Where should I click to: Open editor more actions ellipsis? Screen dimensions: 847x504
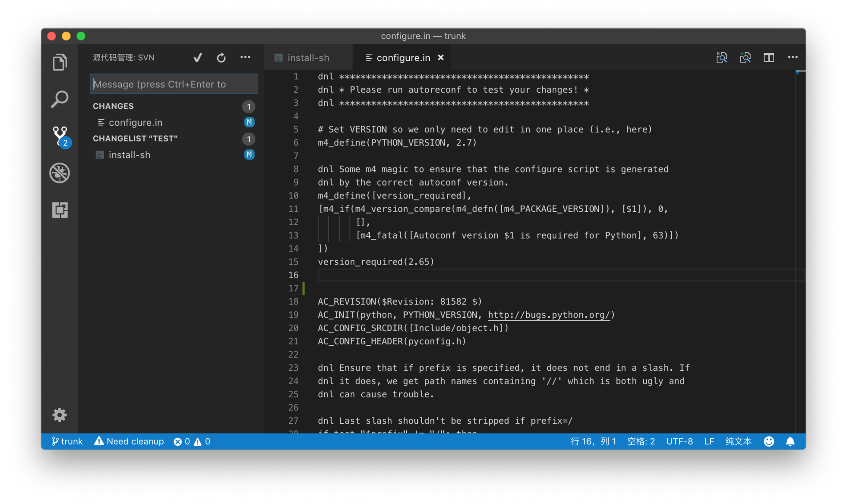(x=793, y=57)
